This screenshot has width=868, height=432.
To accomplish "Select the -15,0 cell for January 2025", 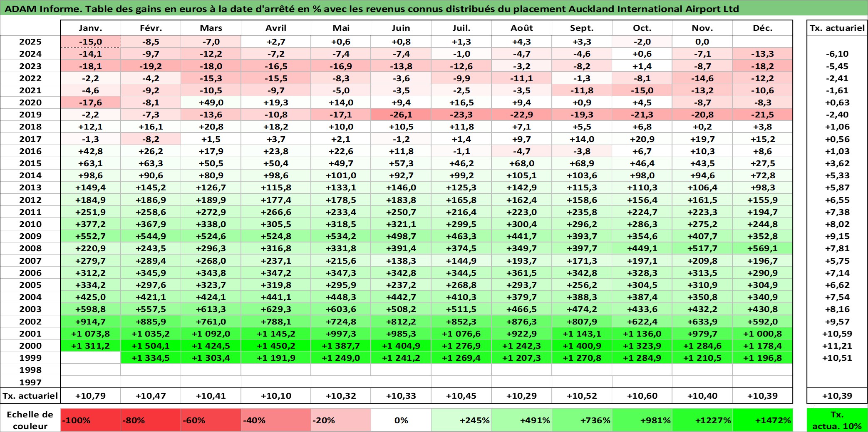I will pyautogui.click(x=91, y=42).
